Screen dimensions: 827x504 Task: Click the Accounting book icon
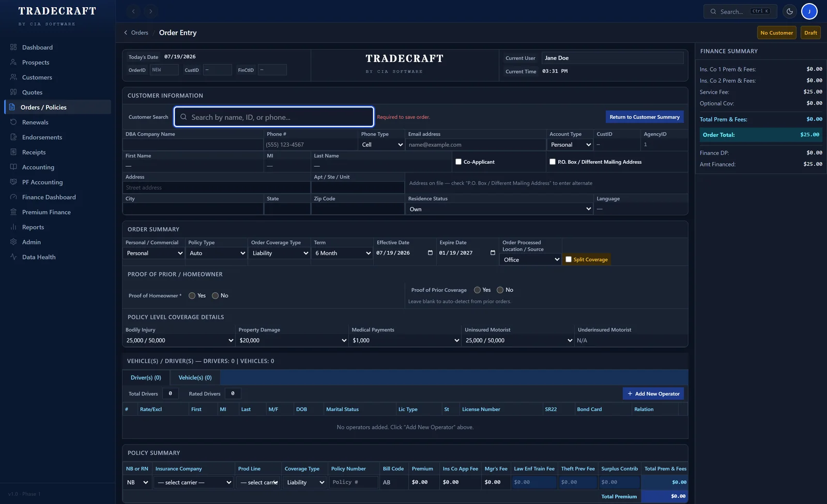click(x=13, y=167)
